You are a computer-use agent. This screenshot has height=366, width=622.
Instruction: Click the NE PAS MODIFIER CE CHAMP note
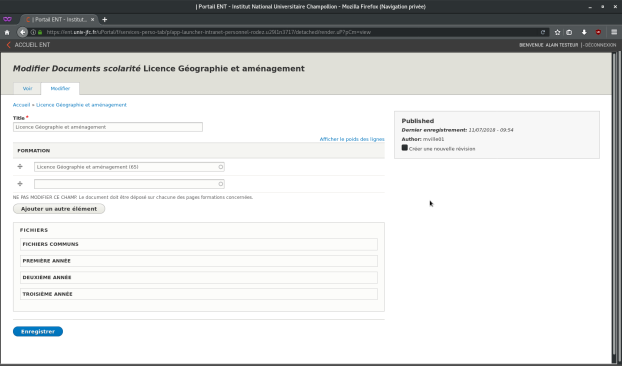[133, 197]
